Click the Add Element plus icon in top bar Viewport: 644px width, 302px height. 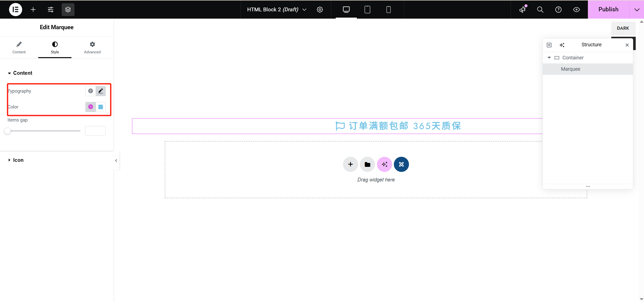coord(33,9)
